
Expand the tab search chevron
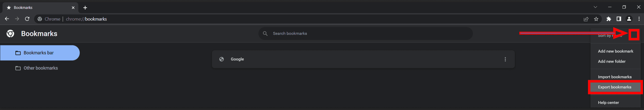click(595, 7)
